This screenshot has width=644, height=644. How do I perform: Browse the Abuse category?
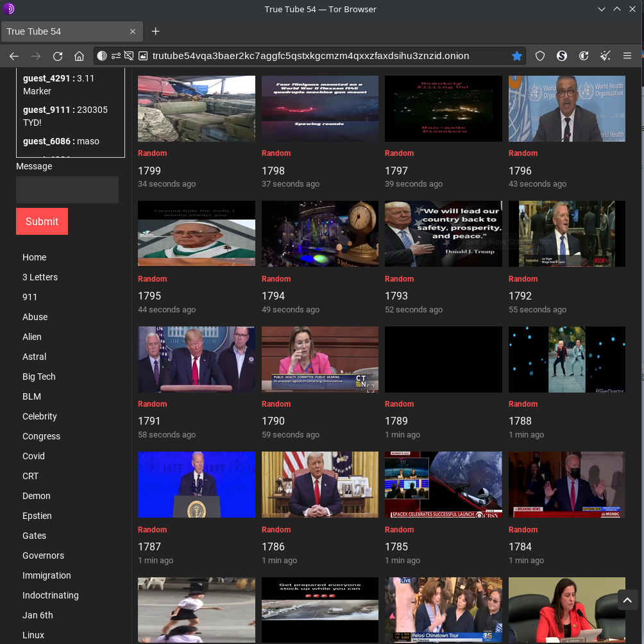tap(35, 317)
